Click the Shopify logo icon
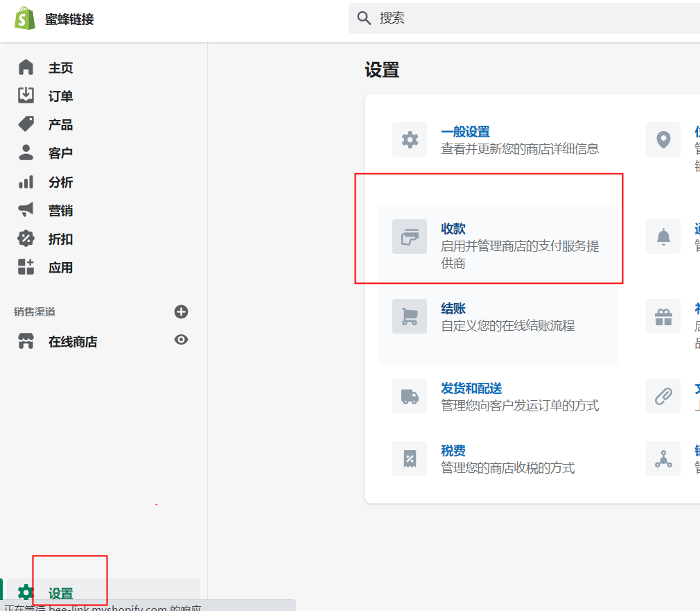The height and width of the screenshot is (611, 700). pos(25,18)
